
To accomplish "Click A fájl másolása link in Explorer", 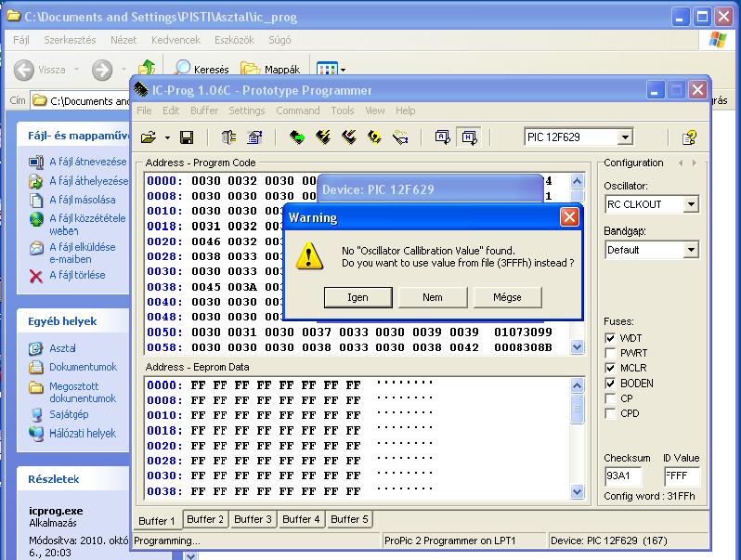I will click(x=83, y=200).
